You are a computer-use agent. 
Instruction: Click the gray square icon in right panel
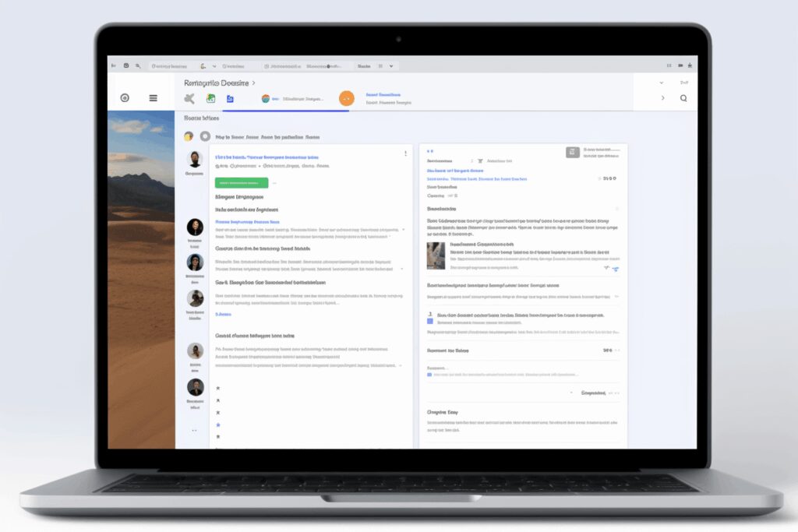click(572, 152)
